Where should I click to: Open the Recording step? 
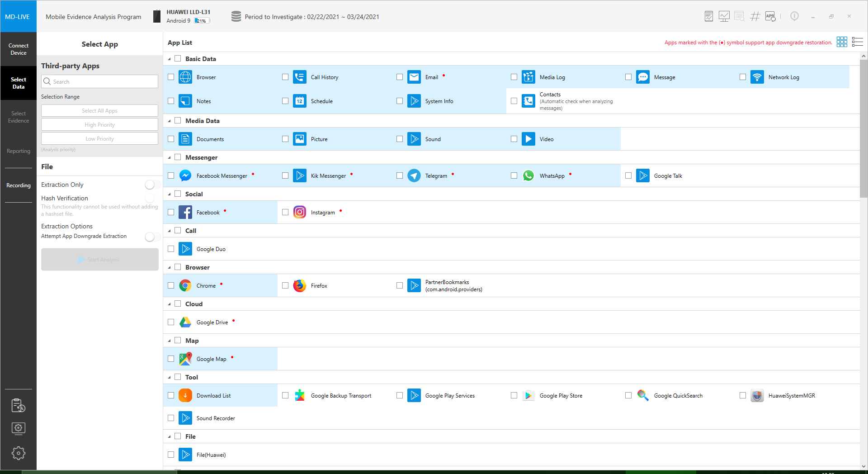[19, 185]
